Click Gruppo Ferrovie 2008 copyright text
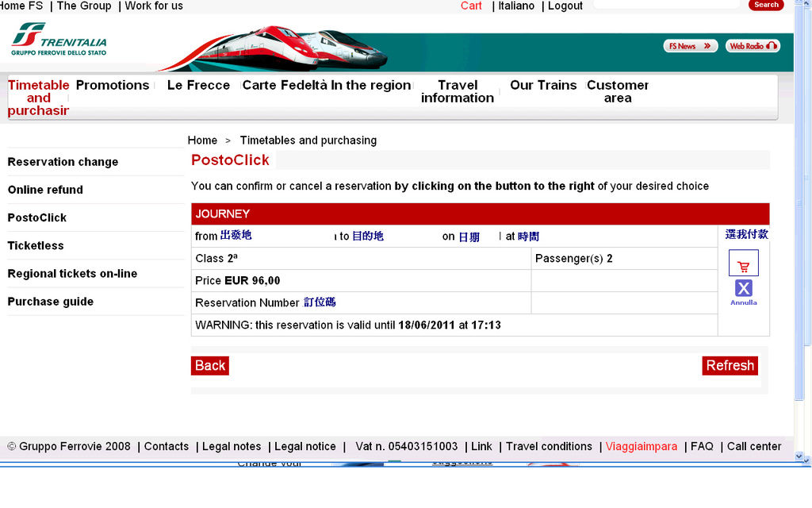The image size is (812, 508). tap(69, 446)
